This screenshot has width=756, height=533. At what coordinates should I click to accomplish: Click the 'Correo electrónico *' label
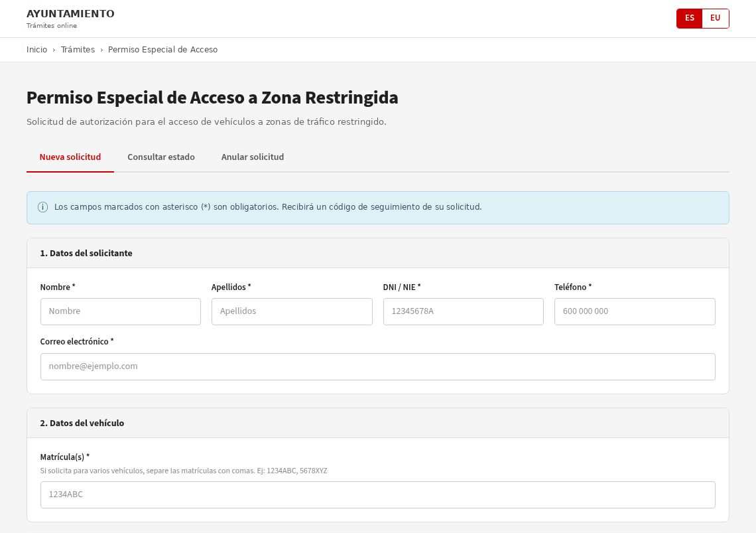point(77,341)
